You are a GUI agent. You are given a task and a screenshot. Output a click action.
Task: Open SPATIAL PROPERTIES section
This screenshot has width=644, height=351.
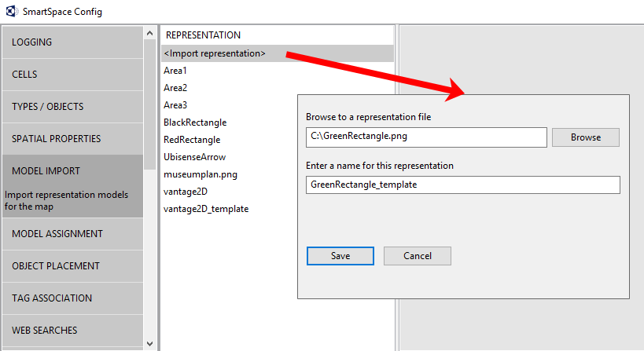click(72, 139)
